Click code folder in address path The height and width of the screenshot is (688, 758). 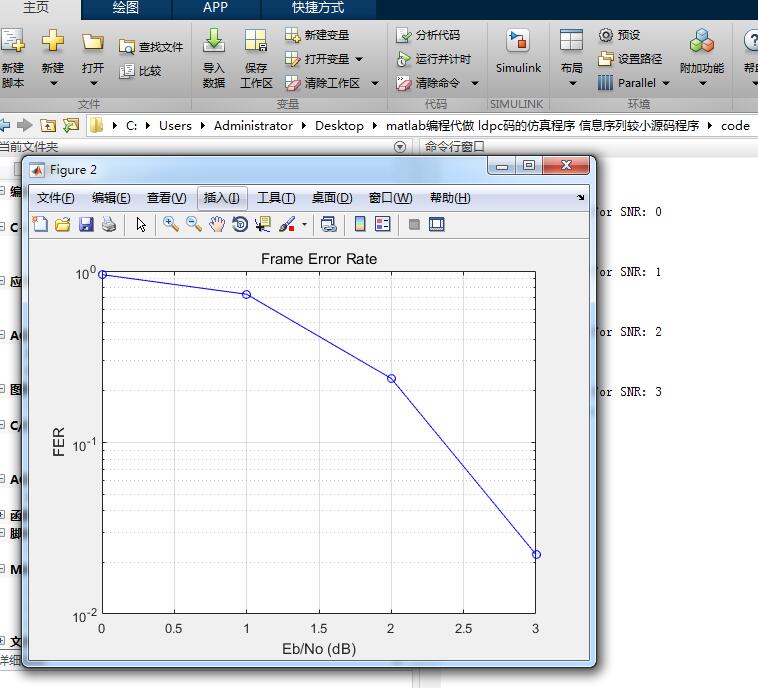[735, 126]
